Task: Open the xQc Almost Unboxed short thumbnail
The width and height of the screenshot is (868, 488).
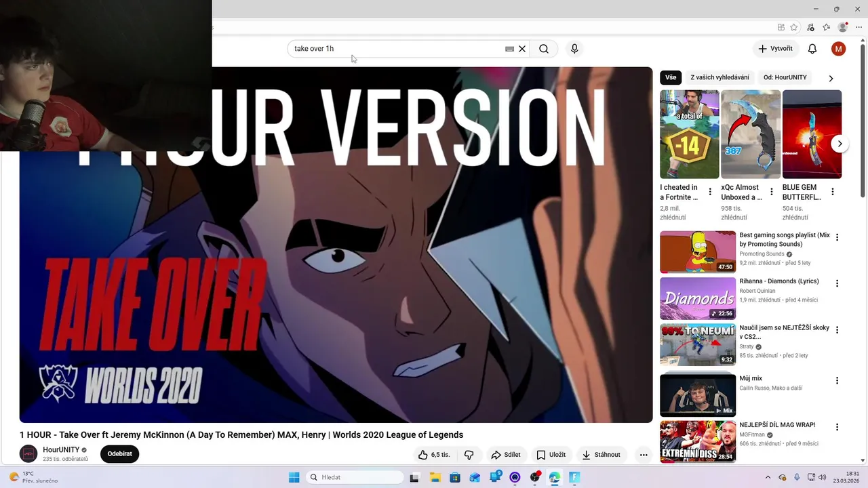Action: (x=751, y=134)
